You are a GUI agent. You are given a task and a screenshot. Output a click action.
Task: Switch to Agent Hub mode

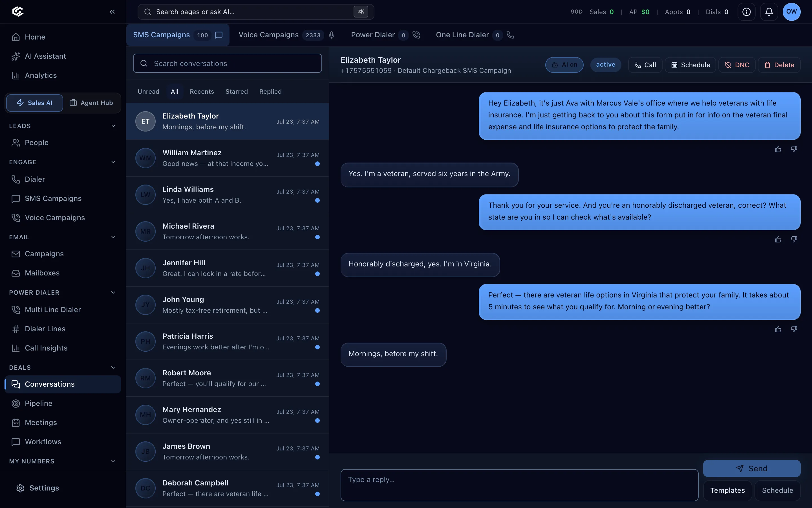pyautogui.click(x=91, y=103)
